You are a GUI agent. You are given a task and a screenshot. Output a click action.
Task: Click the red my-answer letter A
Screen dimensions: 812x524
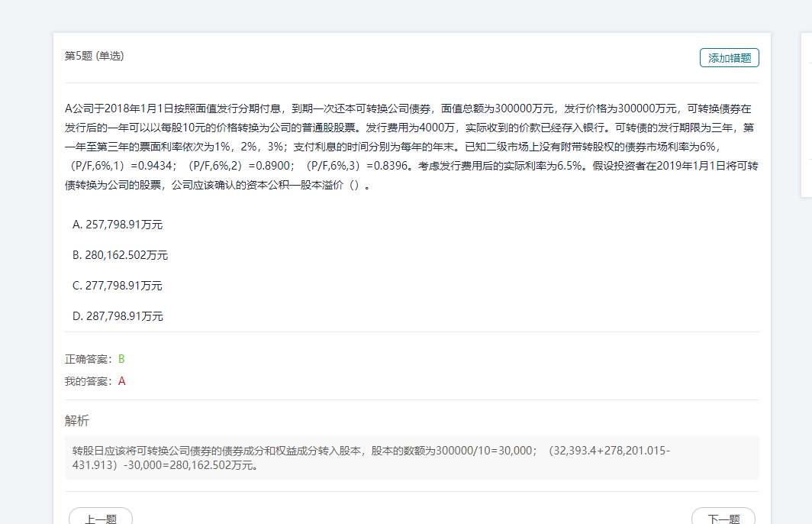click(x=122, y=381)
